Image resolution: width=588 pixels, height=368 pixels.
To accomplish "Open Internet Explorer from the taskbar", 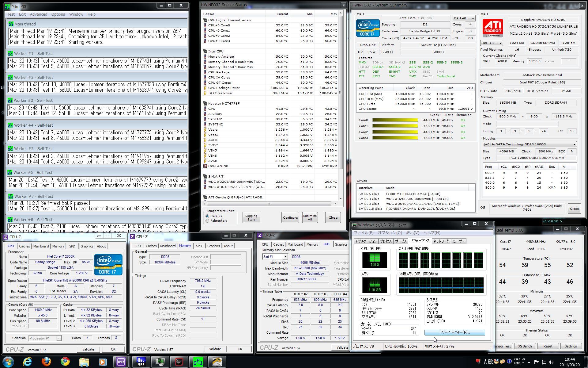I will pos(27,362).
